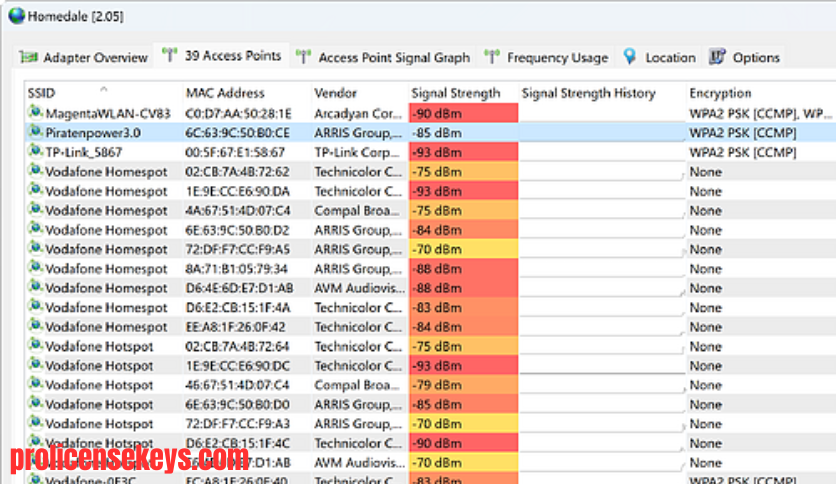Select the TP-Link_5867 SSID name

click(x=84, y=152)
